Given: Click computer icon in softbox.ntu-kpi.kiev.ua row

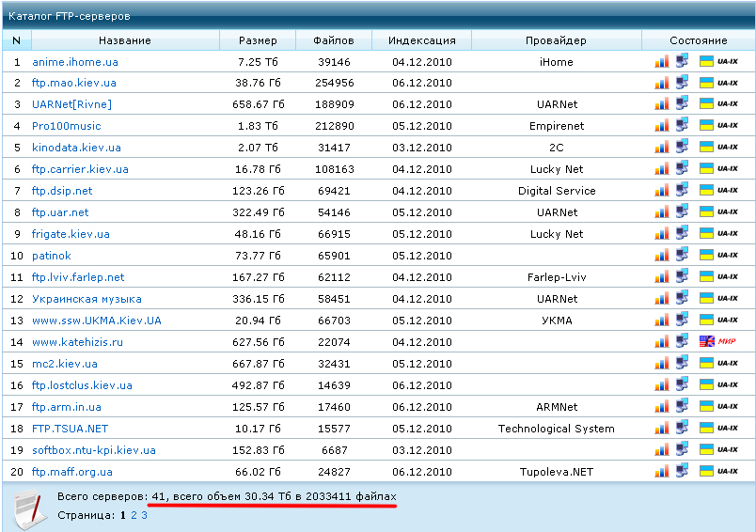Looking at the screenshot, I should pyautogui.click(x=682, y=449).
